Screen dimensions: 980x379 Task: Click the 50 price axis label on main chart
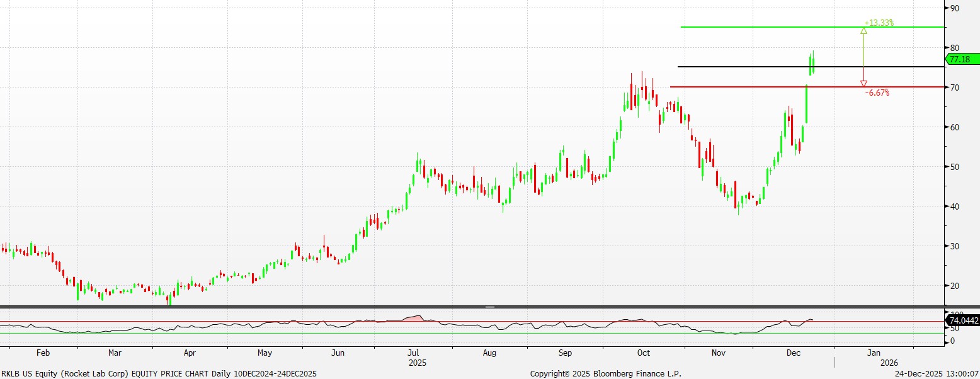coord(955,167)
